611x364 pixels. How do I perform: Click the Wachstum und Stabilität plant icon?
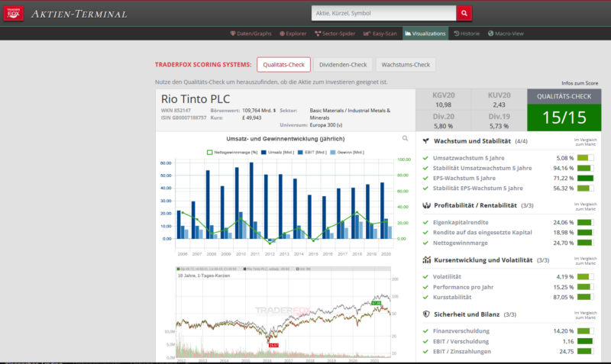(426, 141)
